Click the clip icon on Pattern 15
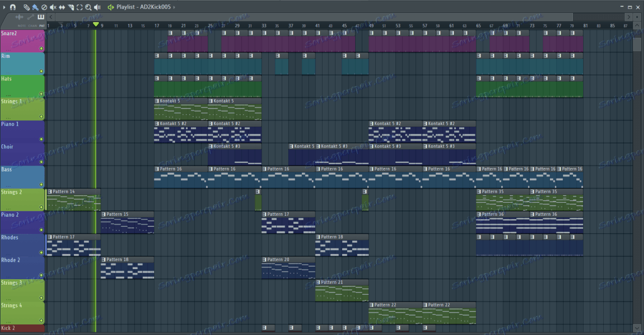This screenshot has width=644, height=335. (x=104, y=214)
